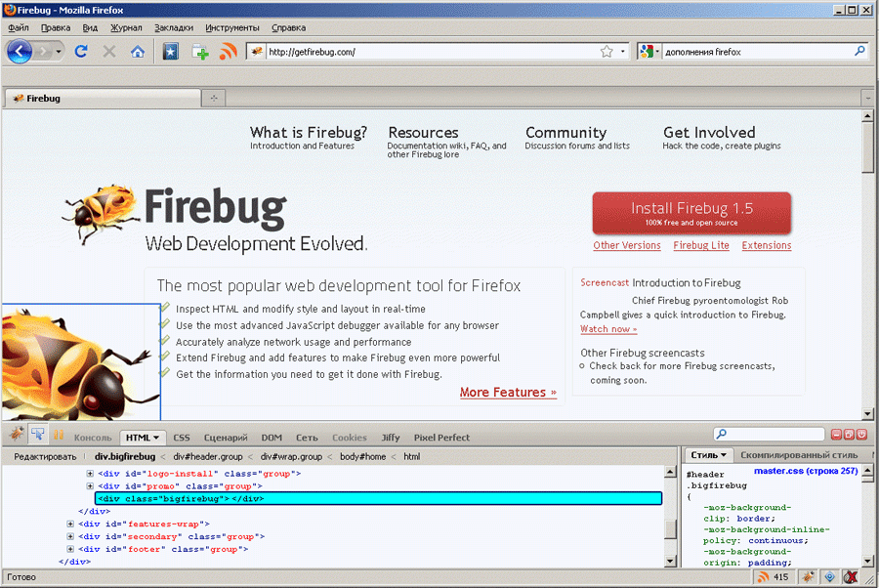This screenshot has width=879, height=588.
Task: Open the search engine selector dropdown
Action: click(x=657, y=52)
